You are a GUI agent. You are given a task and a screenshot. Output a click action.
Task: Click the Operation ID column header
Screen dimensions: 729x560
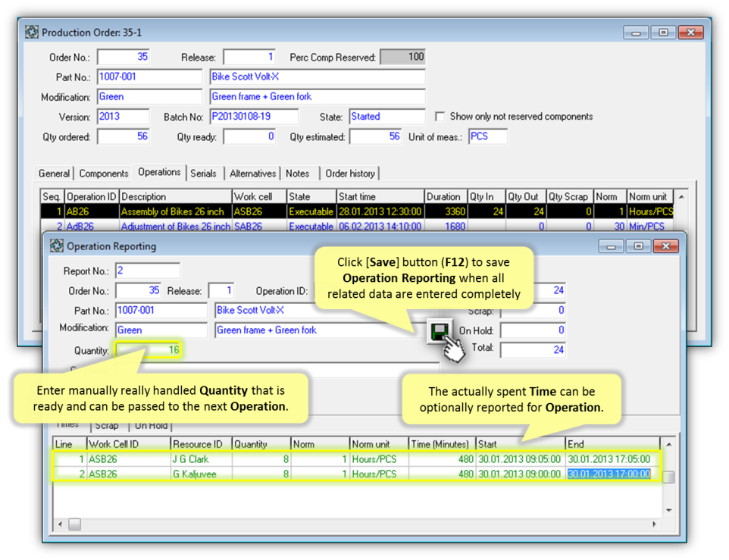(92, 196)
